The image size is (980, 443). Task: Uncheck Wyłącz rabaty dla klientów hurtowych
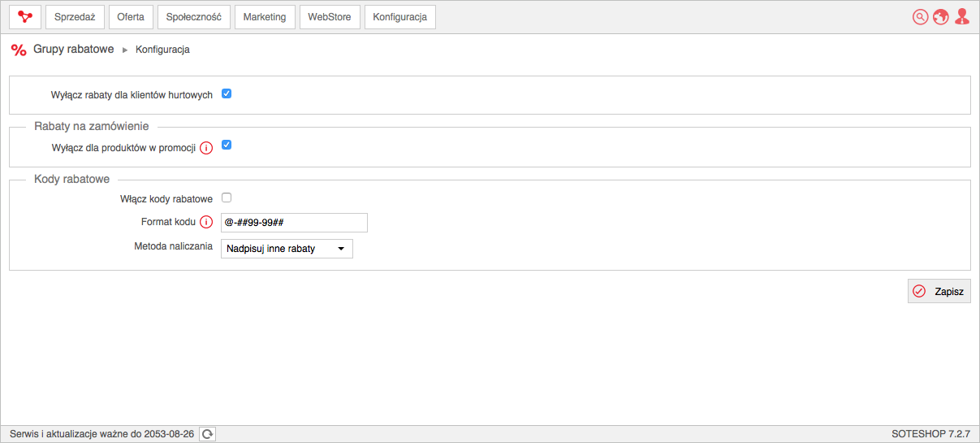[227, 93]
